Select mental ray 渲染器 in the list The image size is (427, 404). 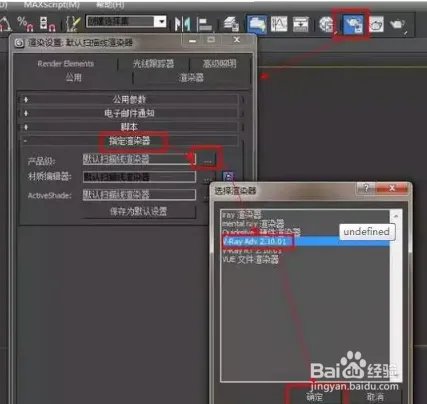(x=253, y=223)
